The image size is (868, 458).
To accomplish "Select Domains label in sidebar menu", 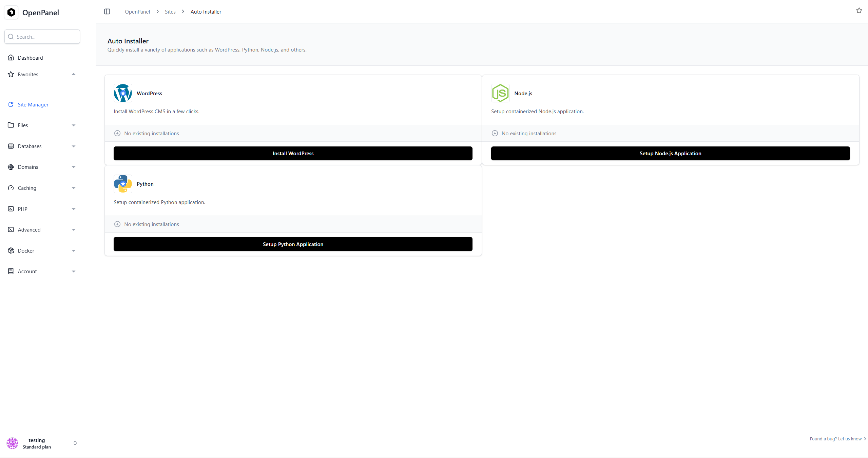I will (x=28, y=167).
